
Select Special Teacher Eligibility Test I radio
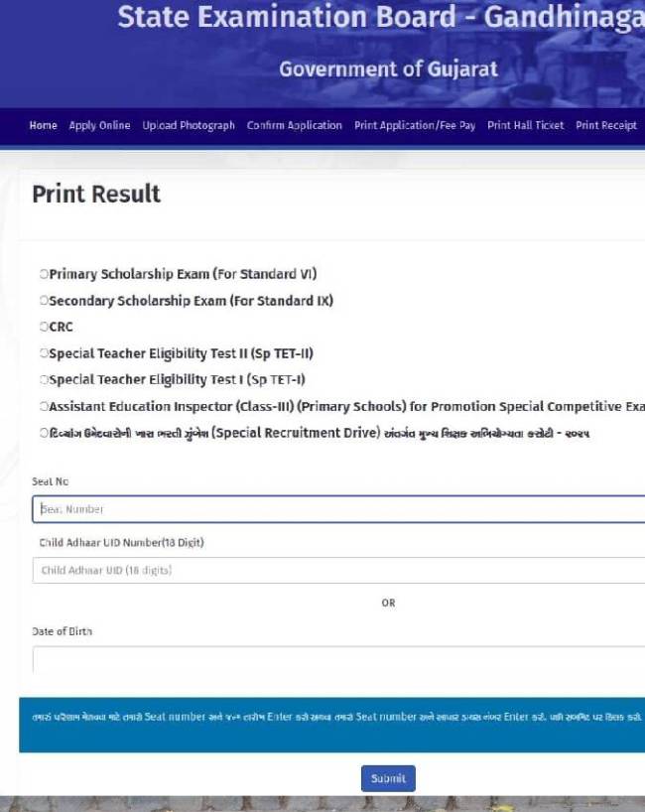(44, 379)
